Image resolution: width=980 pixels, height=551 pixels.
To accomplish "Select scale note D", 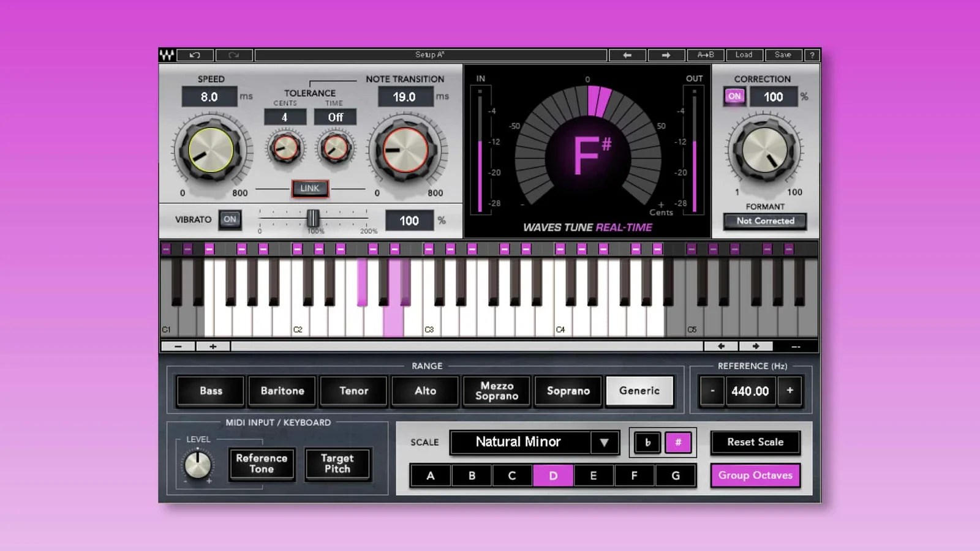I will click(x=553, y=475).
